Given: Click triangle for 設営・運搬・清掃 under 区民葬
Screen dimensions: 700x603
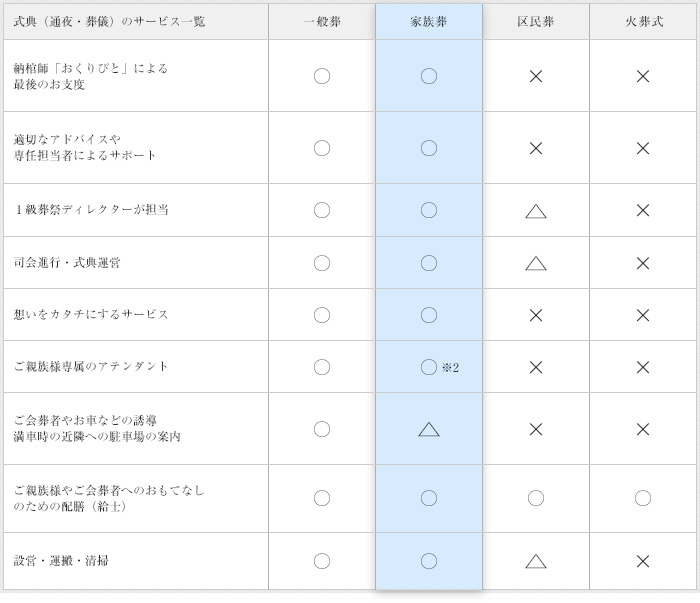Looking at the screenshot, I should click(536, 561).
